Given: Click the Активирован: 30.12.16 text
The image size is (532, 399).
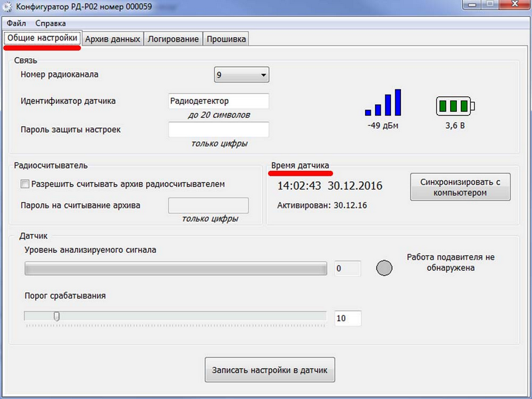Looking at the screenshot, I should (x=322, y=205).
